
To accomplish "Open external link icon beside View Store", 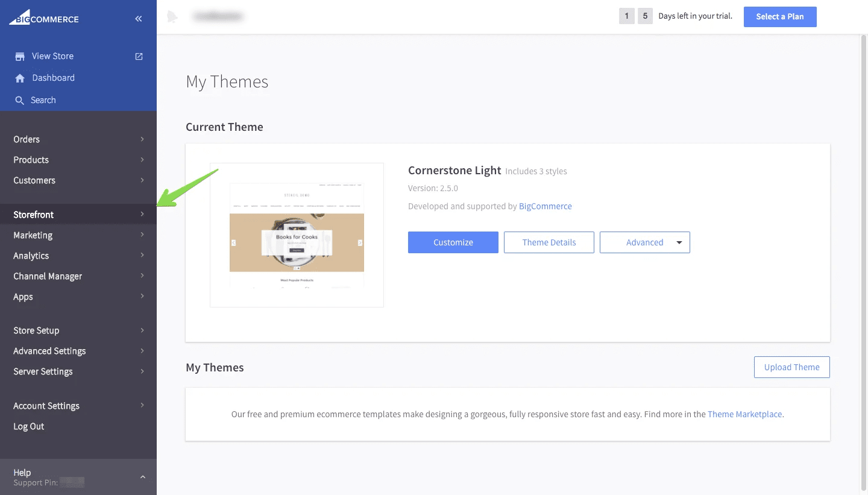I will (139, 57).
